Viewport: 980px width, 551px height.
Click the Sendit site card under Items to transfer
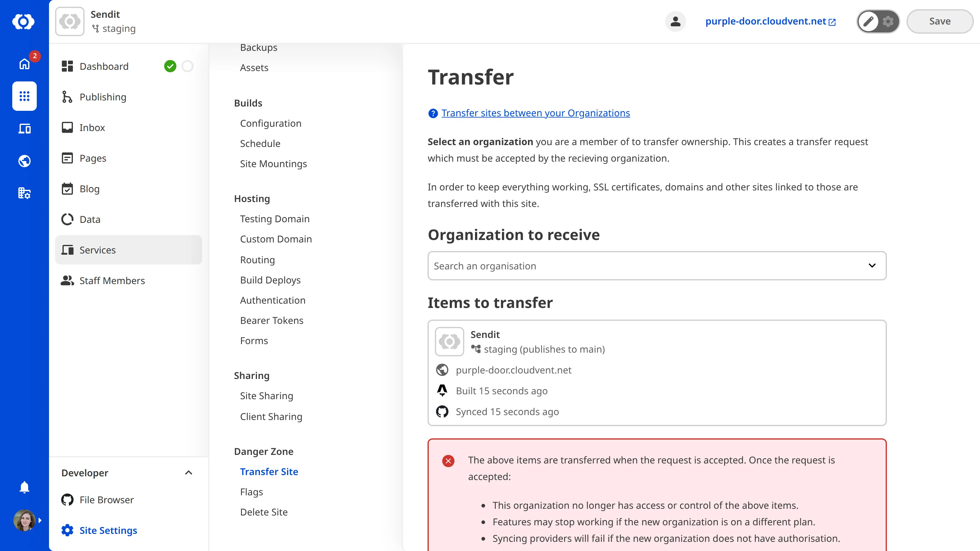657,373
